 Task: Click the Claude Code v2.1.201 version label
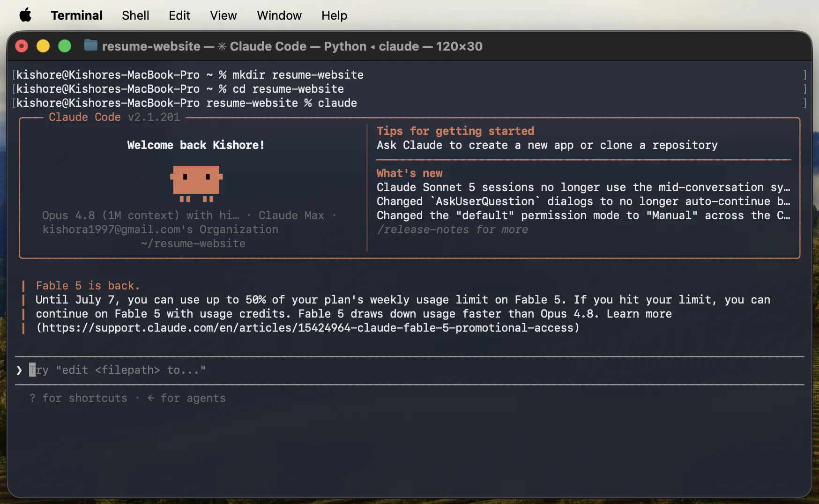pyautogui.click(x=114, y=117)
